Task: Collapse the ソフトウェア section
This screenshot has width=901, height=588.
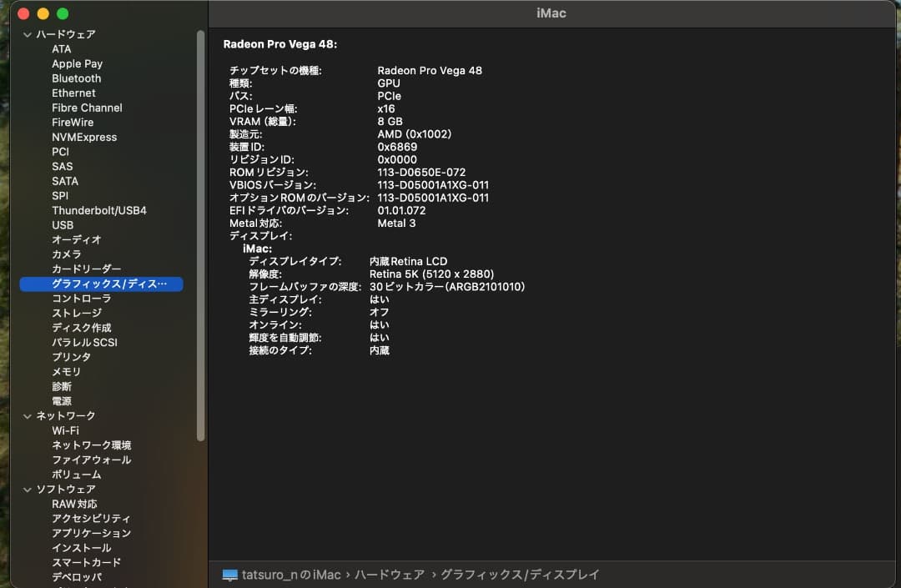Action: click(x=28, y=489)
